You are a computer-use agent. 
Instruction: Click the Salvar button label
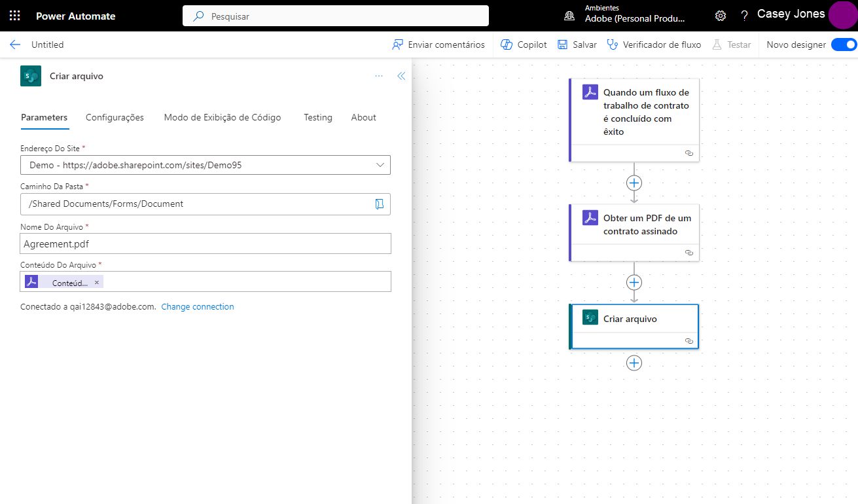point(584,45)
